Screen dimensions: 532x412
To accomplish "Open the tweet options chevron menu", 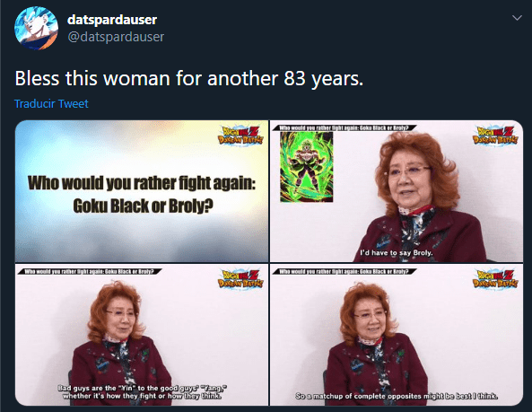I will pyautogui.click(x=517, y=18).
